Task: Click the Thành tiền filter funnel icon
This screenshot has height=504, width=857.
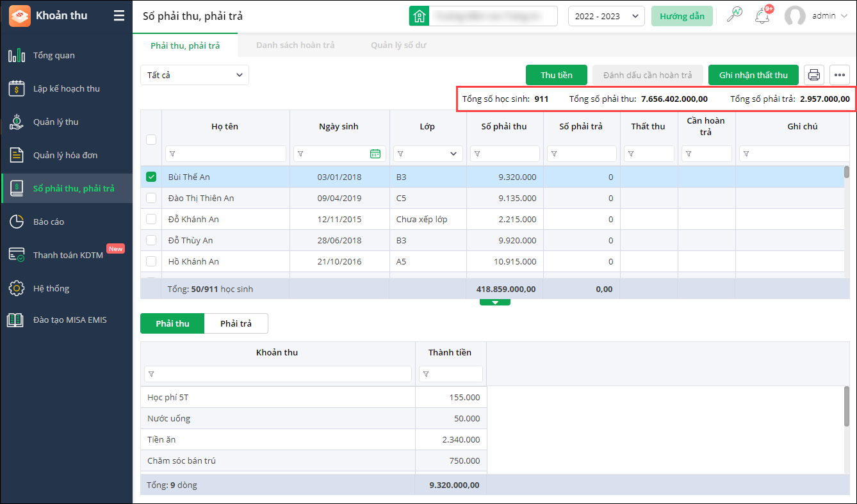Action: [426, 374]
